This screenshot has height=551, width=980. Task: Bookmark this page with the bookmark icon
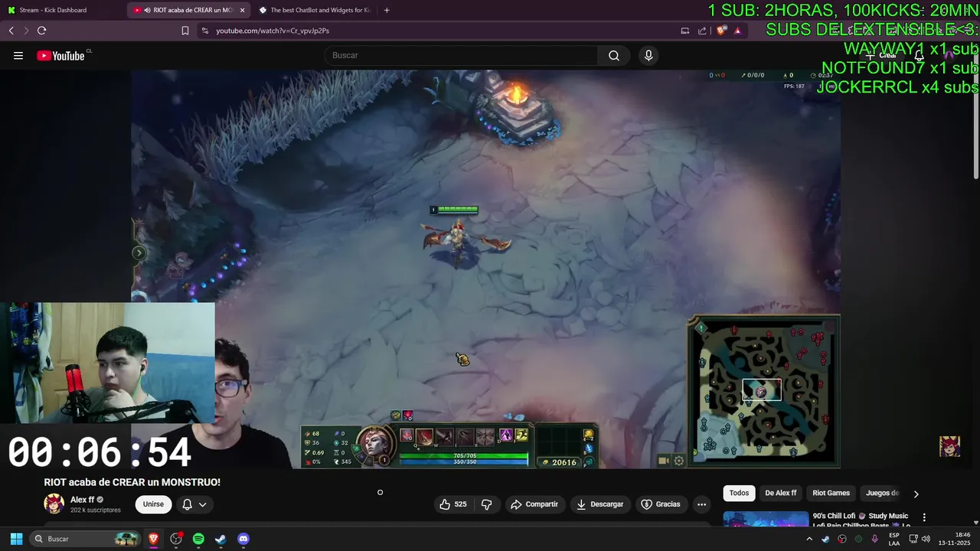coord(185,31)
